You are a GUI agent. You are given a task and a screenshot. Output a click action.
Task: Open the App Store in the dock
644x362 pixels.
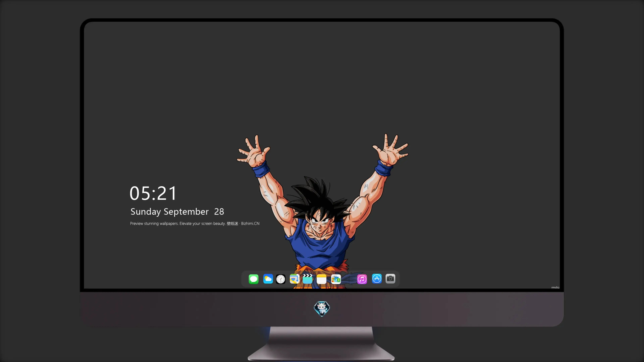[x=377, y=279]
